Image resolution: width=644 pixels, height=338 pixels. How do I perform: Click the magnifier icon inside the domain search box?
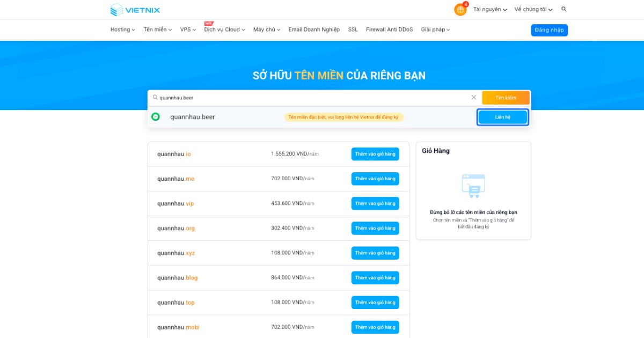156,97
